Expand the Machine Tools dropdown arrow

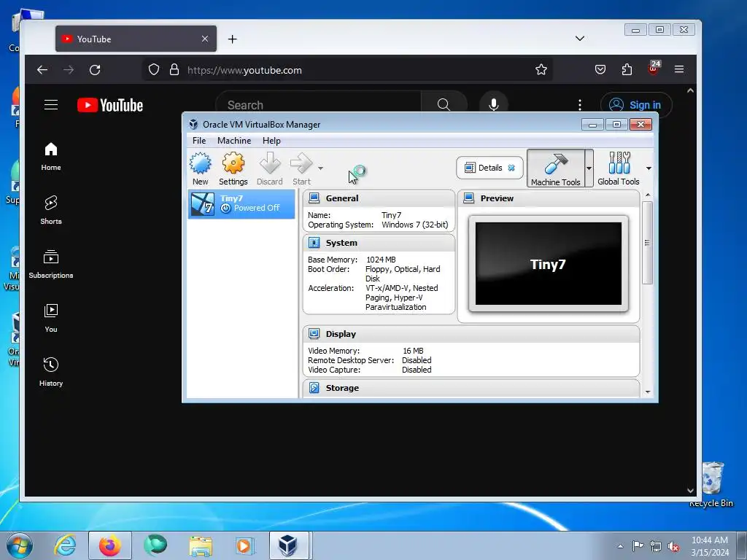pyautogui.click(x=589, y=168)
